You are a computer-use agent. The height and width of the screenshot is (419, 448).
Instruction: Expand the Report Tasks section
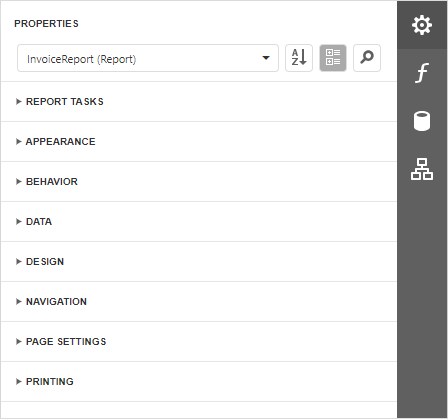[x=199, y=102]
